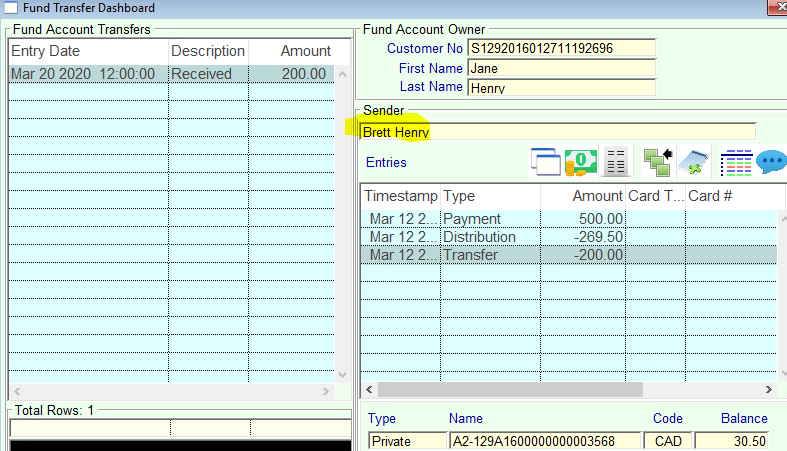Viewport: 787px width, 451px height.
Task: Click the account Type field showing Private
Action: click(407, 441)
